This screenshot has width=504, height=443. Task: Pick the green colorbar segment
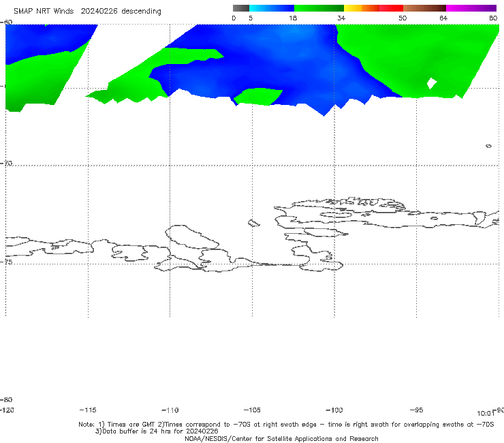tap(319, 8)
